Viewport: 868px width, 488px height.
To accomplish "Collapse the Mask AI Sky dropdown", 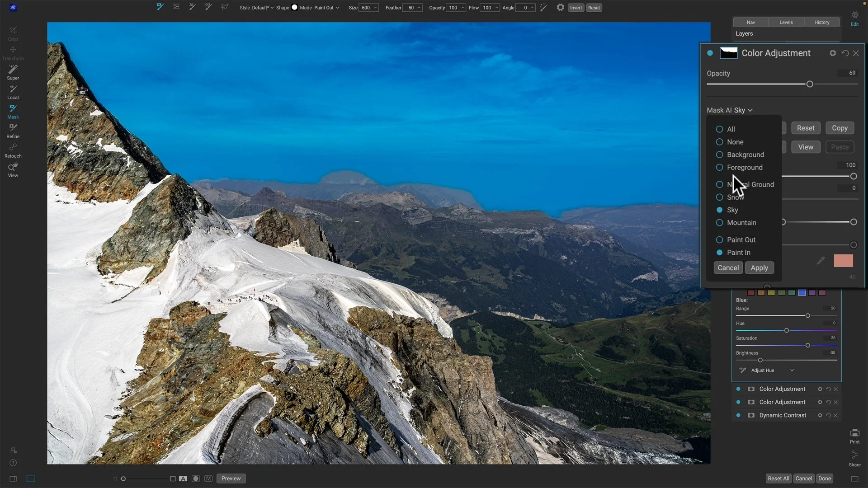I will click(x=730, y=110).
